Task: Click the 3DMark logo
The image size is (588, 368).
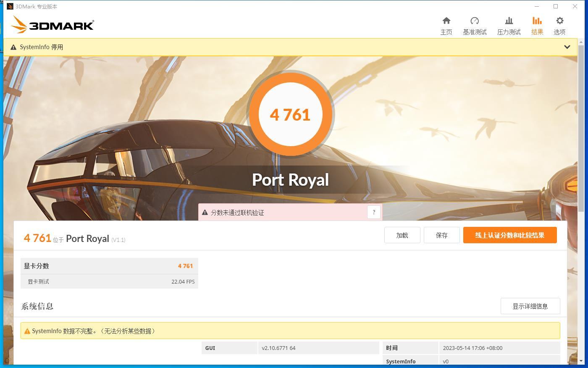Action: coord(52,25)
